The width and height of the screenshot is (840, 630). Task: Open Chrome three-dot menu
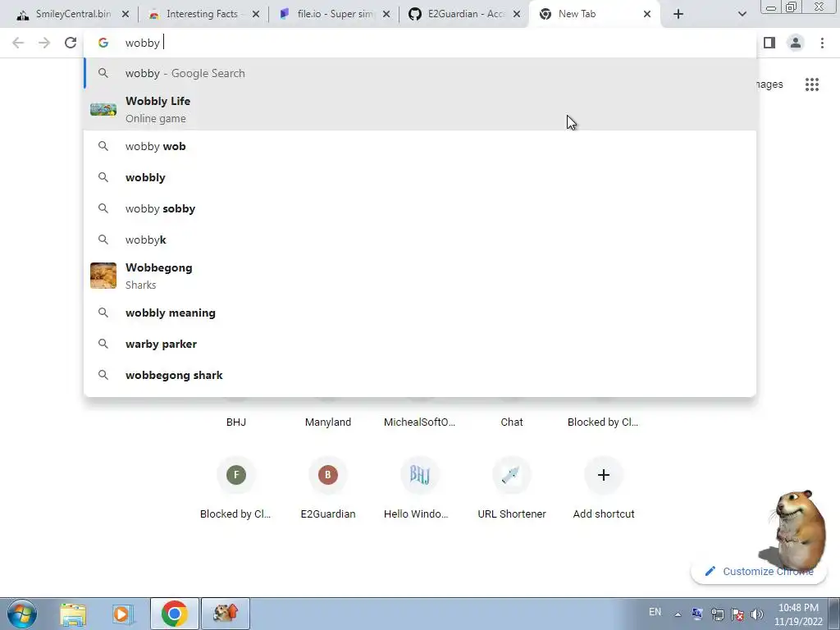pyautogui.click(x=822, y=43)
